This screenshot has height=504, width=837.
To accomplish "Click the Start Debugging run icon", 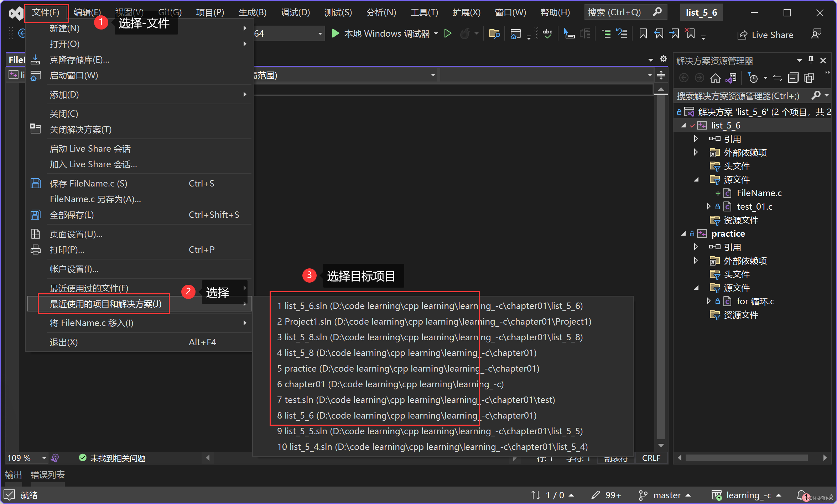I will (x=336, y=34).
